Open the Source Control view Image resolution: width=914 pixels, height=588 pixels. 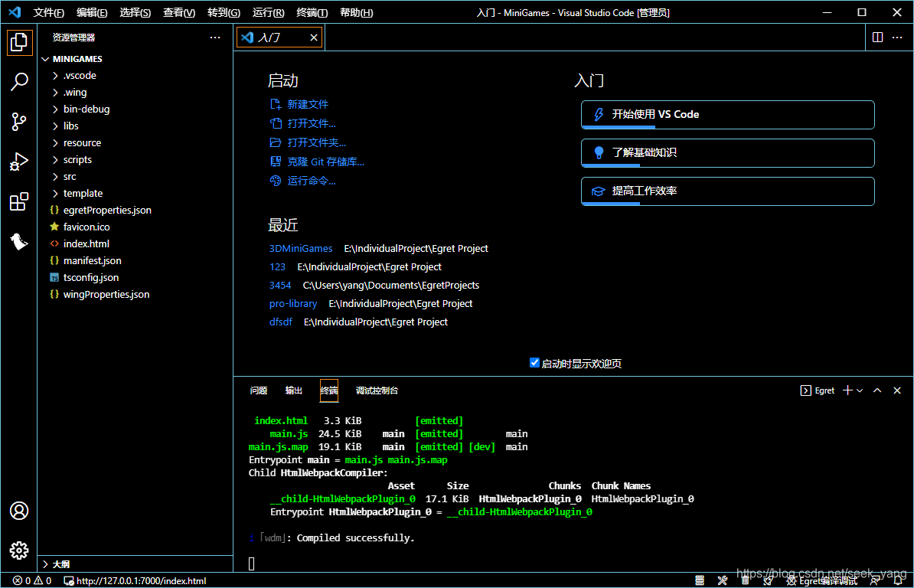click(x=19, y=122)
